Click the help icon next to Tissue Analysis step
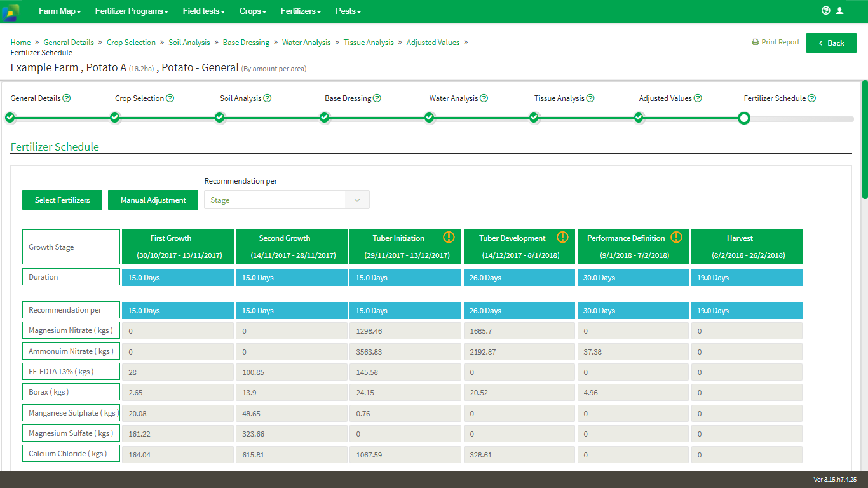This screenshot has width=868, height=488. point(590,98)
